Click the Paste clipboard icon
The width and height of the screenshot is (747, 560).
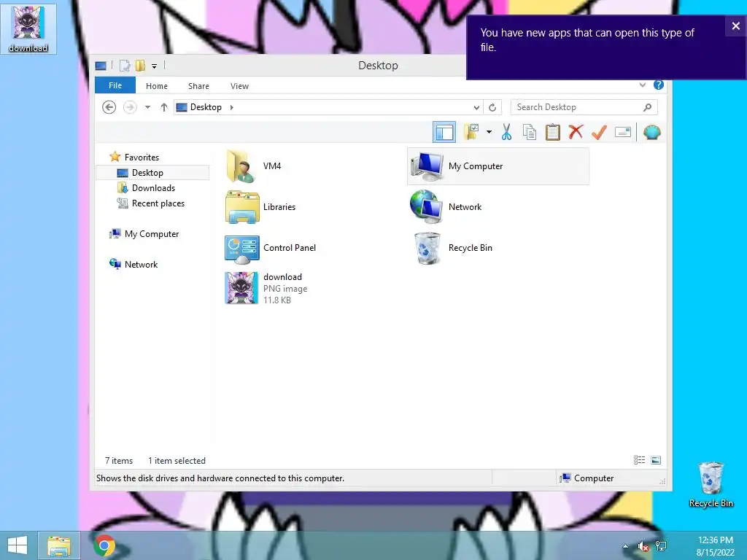tap(553, 132)
